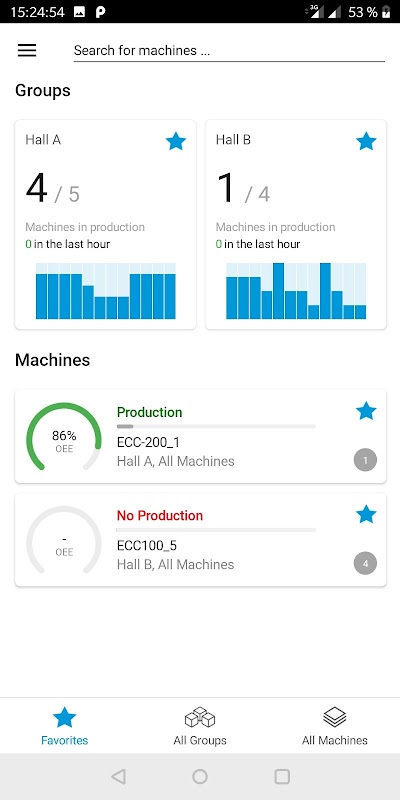The height and width of the screenshot is (800, 400).
Task: Unfavorite Hall A using its star
Action: 176,141
